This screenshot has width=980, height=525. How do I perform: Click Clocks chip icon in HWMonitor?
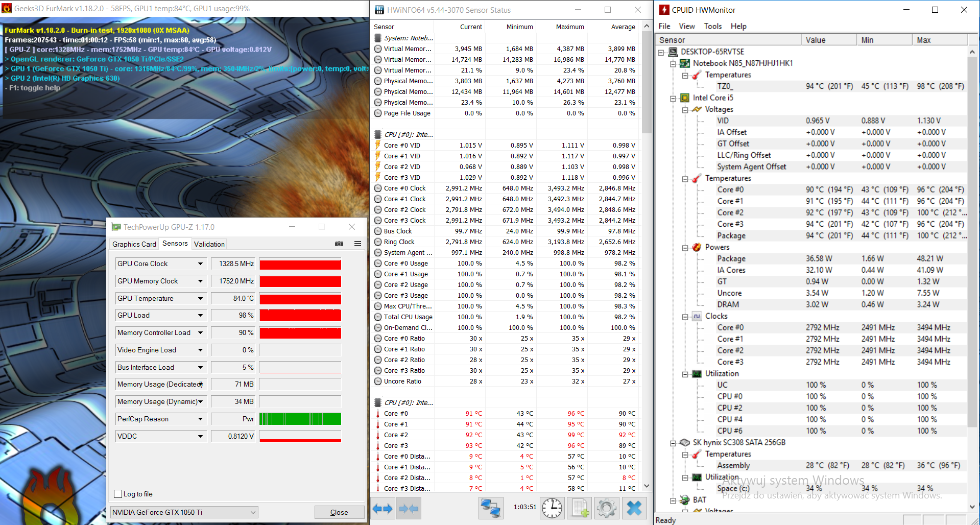(697, 316)
